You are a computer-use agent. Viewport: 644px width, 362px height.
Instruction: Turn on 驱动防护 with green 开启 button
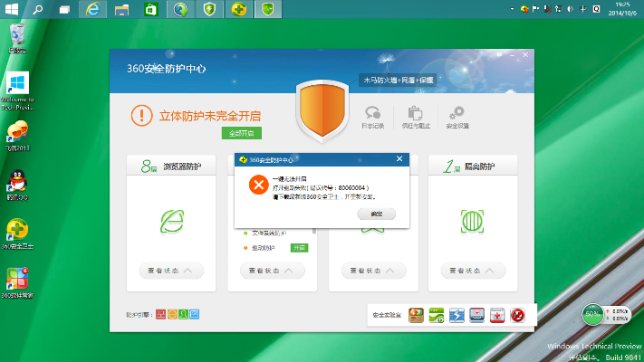pos(298,247)
